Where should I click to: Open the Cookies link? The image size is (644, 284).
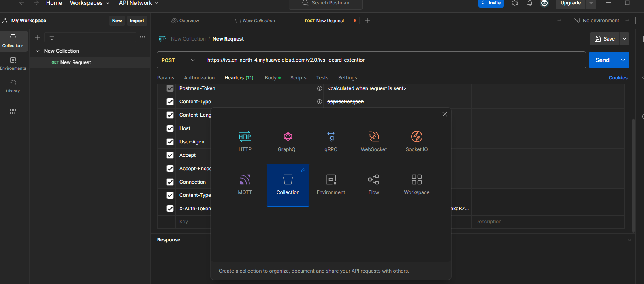(x=618, y=78)
